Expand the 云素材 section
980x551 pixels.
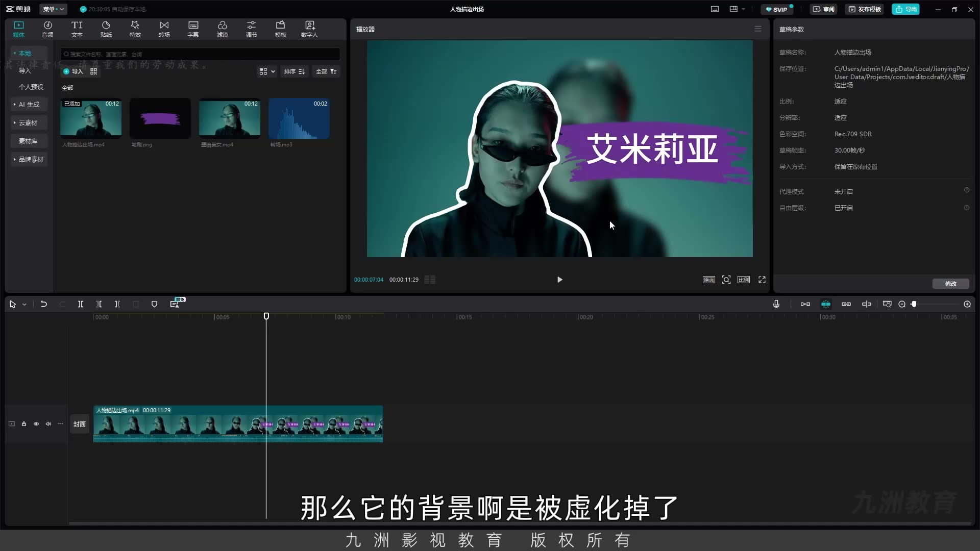tap(29, 123)
